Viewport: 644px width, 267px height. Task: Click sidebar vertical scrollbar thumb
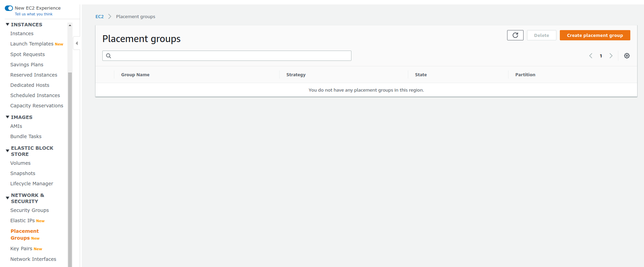tap(70, 169)
